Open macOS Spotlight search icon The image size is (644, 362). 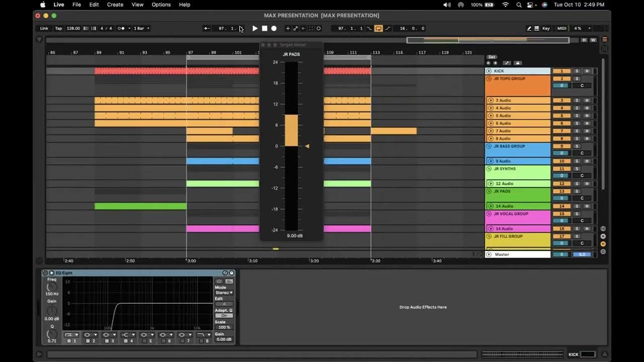point(519,5)
